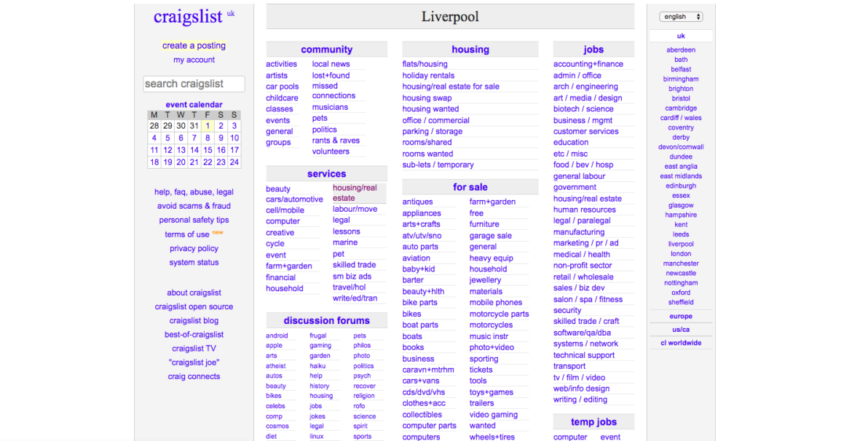The height and width of the screenshot is (441, 868).
Task: Open the haiku discussion forum
Action: (x=317, y=366)
